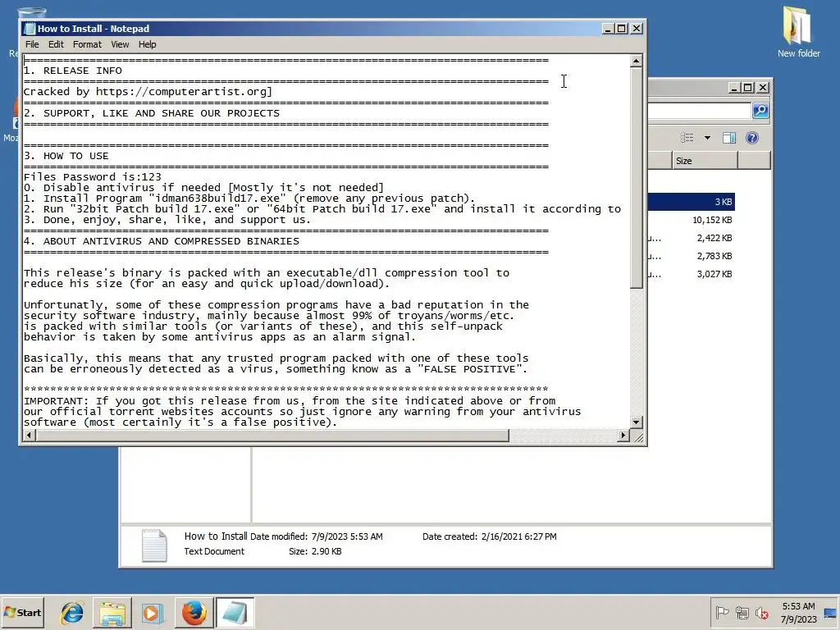Screen dimensions: 840x630
Task: Maximize the Notepad window
Action: 622,29
